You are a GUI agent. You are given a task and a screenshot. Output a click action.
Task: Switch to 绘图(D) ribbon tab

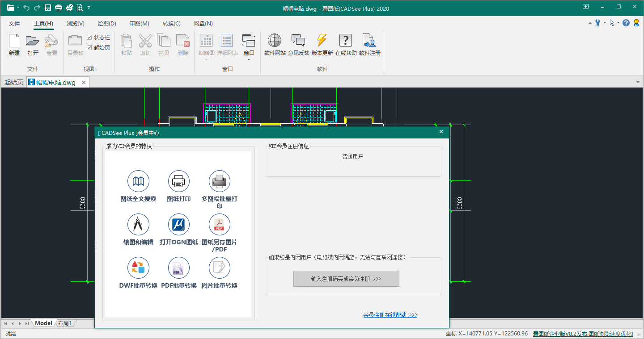pyautogui.click(x=107, y=24)
